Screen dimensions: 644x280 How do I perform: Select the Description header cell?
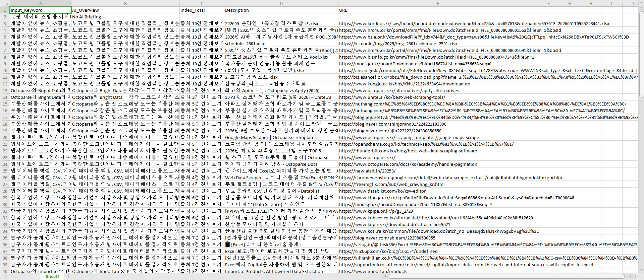click(281, 10)
